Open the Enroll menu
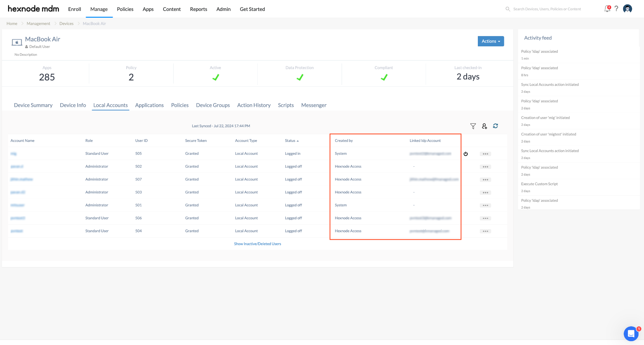644x345 pixels. [x=74, y=9]
